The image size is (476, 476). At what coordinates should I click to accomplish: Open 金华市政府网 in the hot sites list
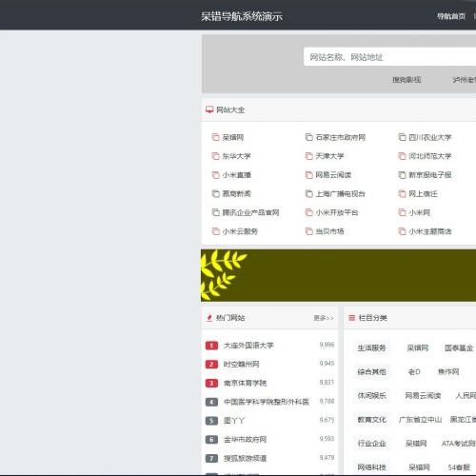(x=245, y=440)
